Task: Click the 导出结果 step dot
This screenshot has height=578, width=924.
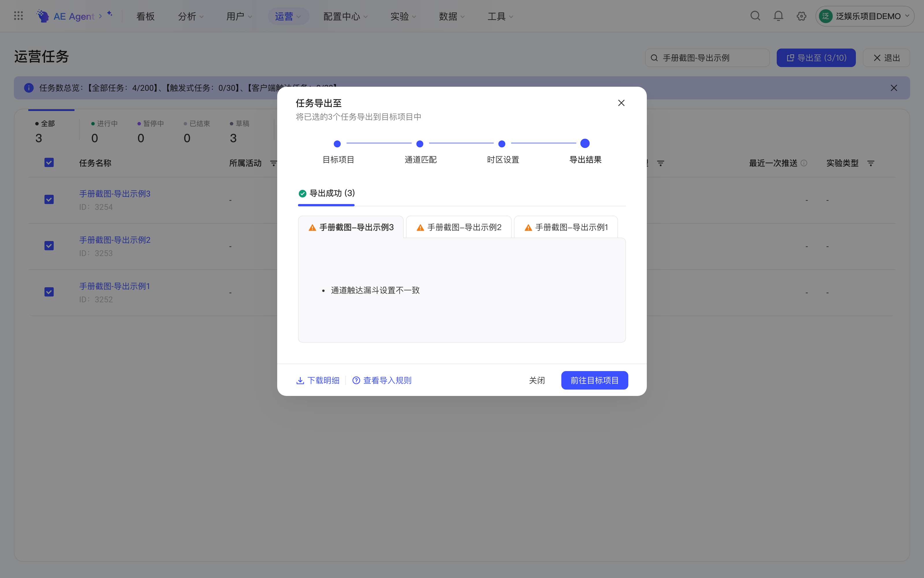Action: 584,143
